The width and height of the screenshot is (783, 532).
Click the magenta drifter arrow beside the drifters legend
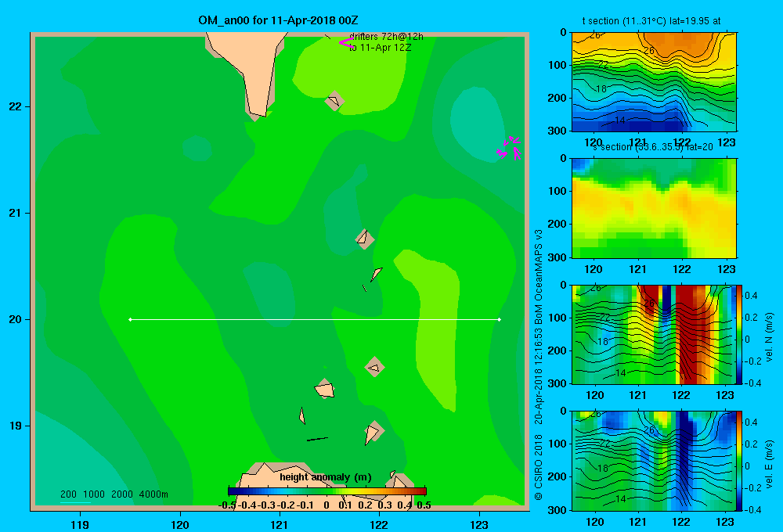click(x=345, y=43)
